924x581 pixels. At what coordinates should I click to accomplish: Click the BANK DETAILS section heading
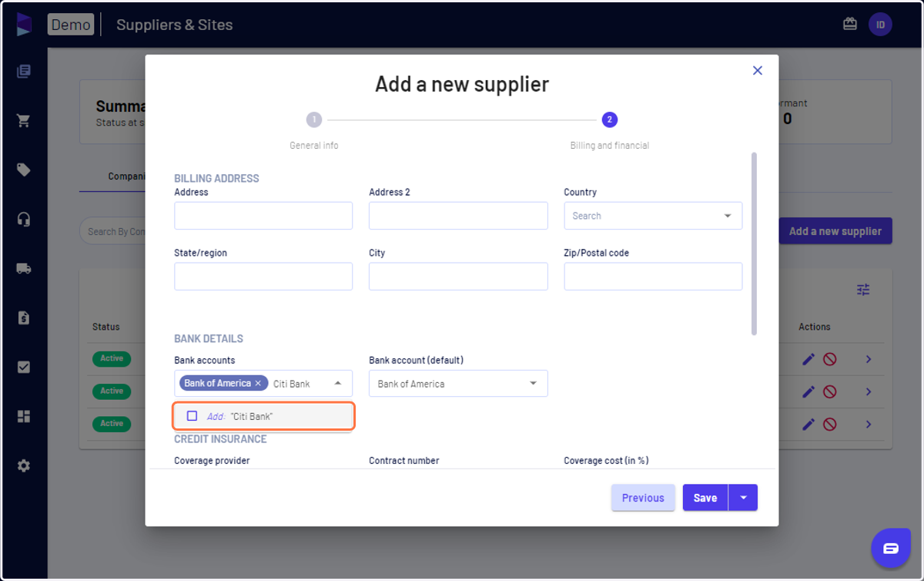tap(209, 339)
